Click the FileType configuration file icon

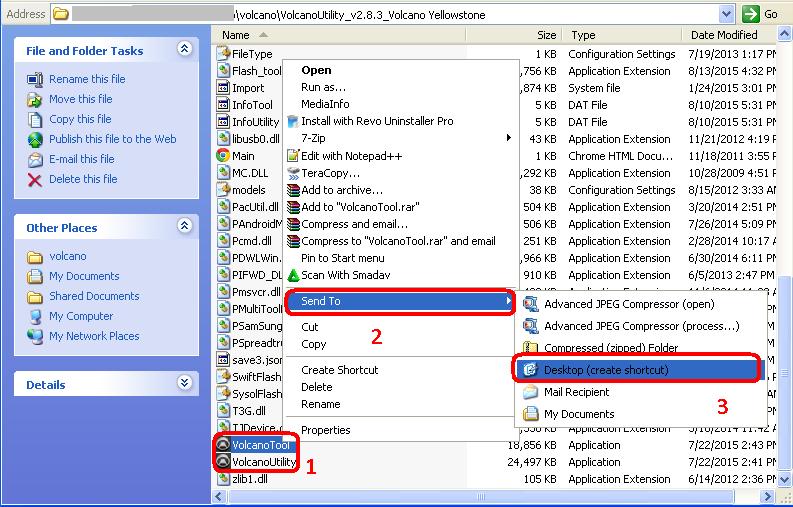coord(223,54)
